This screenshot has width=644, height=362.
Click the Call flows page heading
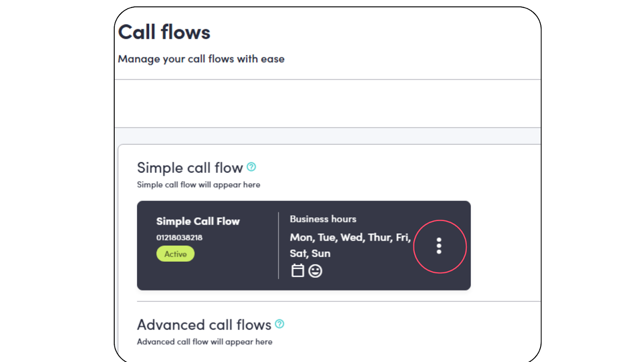point(164,32)
